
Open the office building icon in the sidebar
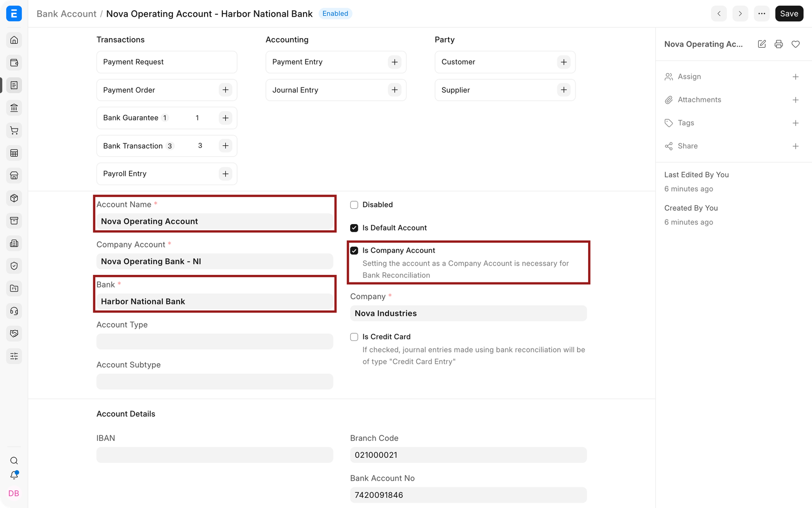click(x=14, y=243)
